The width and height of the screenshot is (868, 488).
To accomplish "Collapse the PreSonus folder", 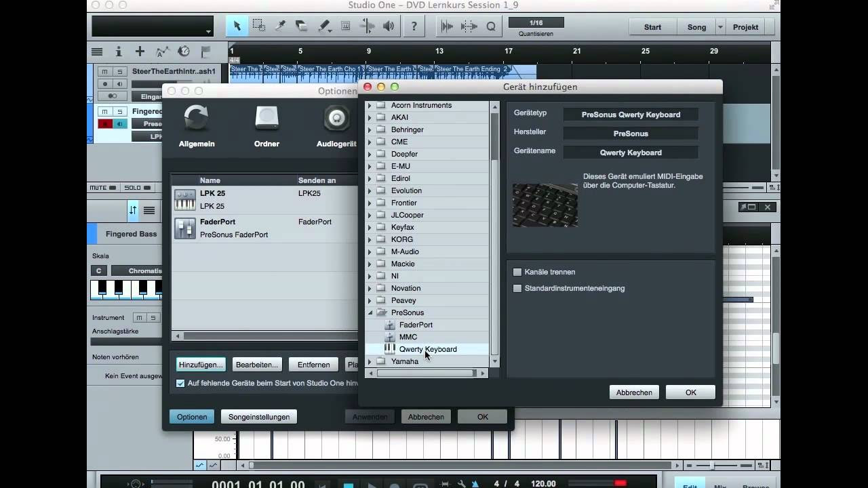I will [x=370, y=312].
